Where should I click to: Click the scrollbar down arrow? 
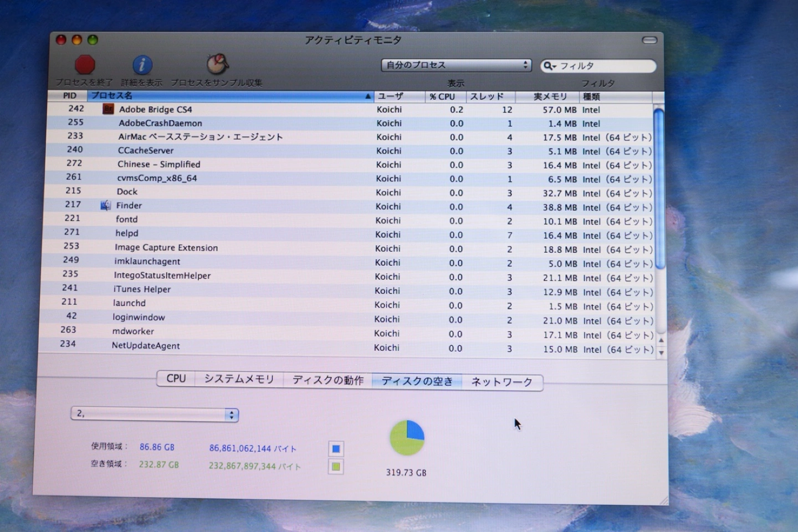[661, 352]
